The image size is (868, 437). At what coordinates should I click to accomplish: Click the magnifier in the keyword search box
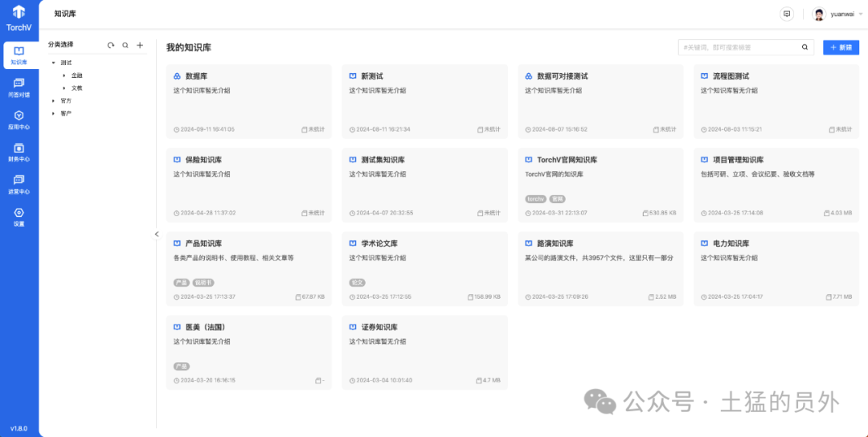tap(805, 47)
